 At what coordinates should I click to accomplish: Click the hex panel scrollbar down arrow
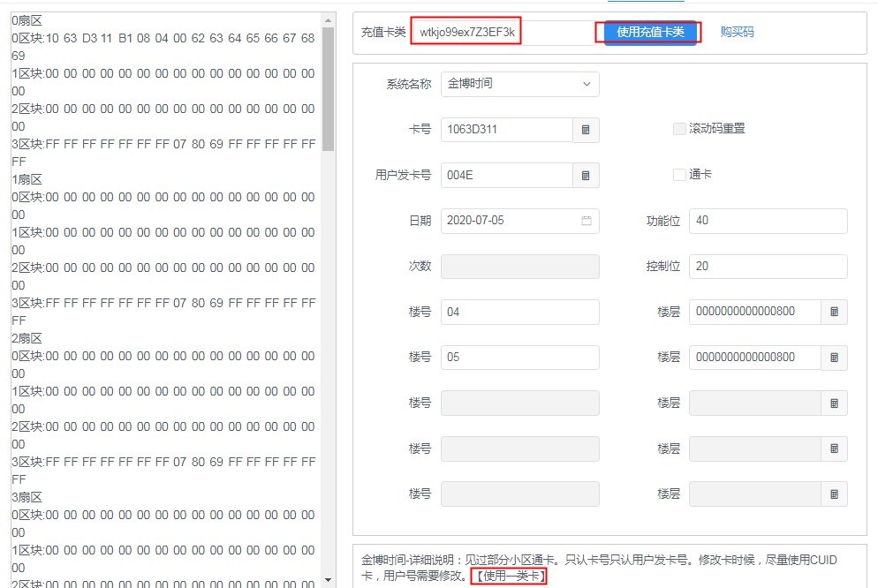point(328,580)
